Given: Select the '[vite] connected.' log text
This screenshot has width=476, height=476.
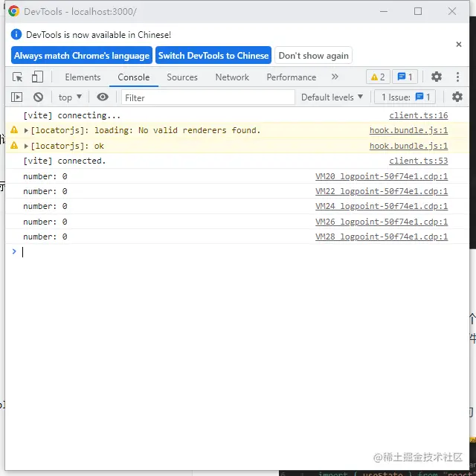Looking at the screenshot, I should coord(65,161).
